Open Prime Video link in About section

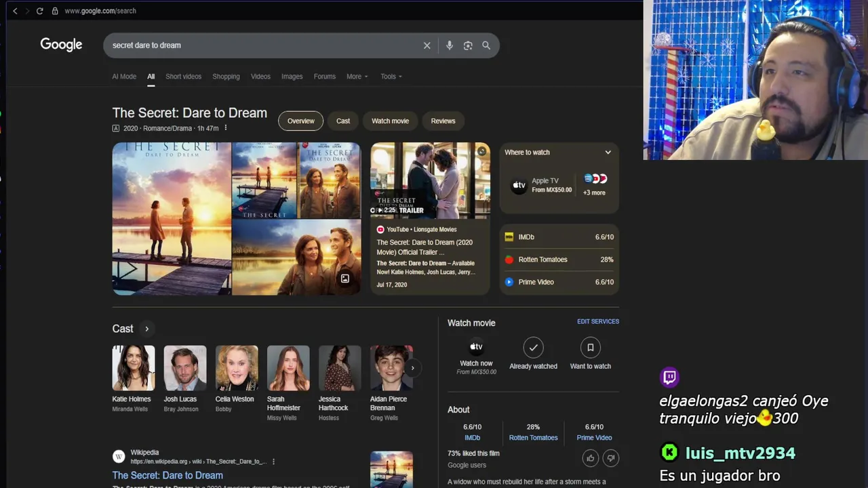tap(594, 438)
